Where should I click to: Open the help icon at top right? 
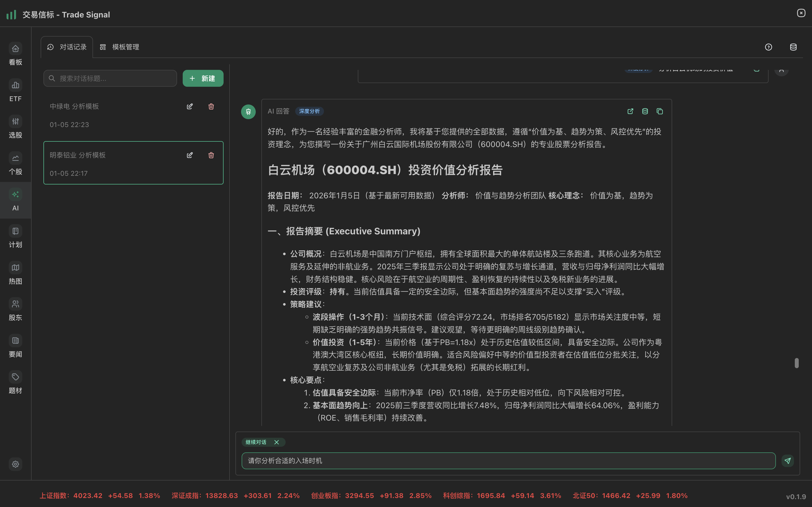coord(768,47)
